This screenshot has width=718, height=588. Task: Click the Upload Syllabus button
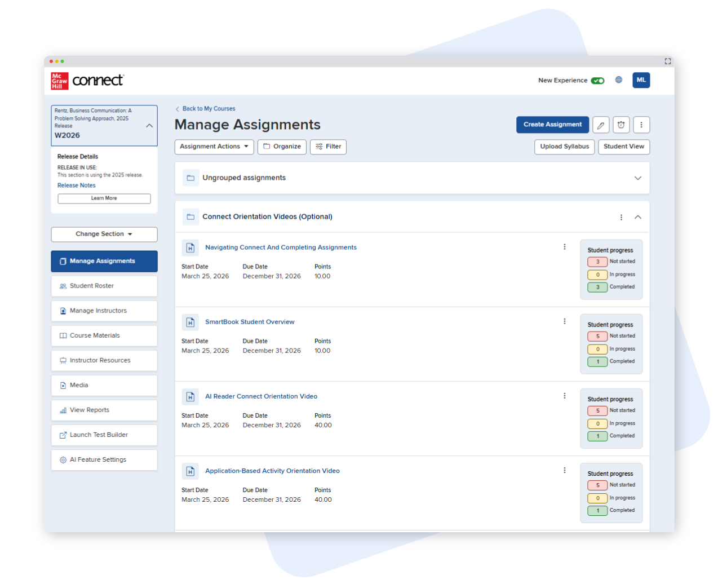coord(564,147)
